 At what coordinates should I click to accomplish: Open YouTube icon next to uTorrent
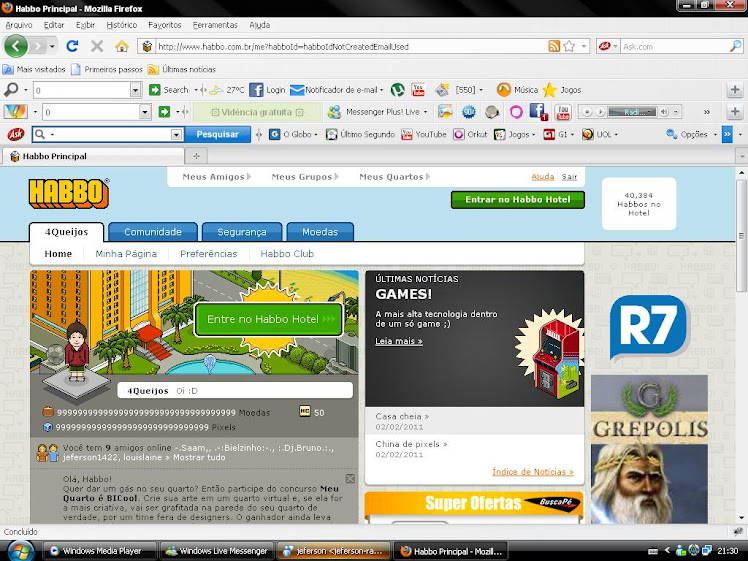[x=418, y=90]
